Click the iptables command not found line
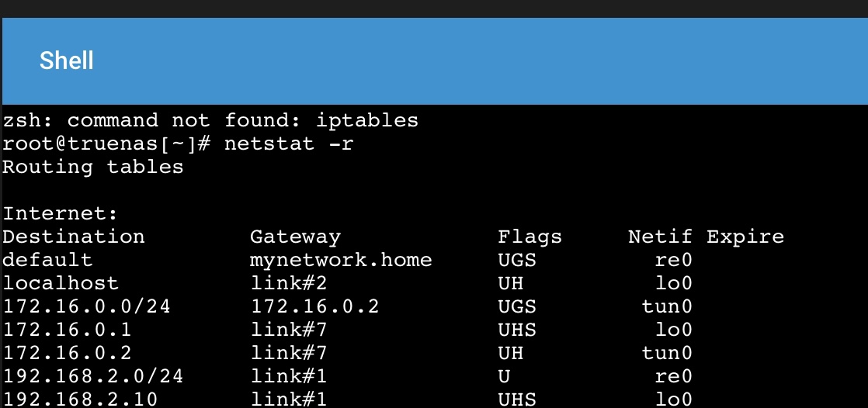The height and width of the screenshot is (408, 868). tap(210, 121)
